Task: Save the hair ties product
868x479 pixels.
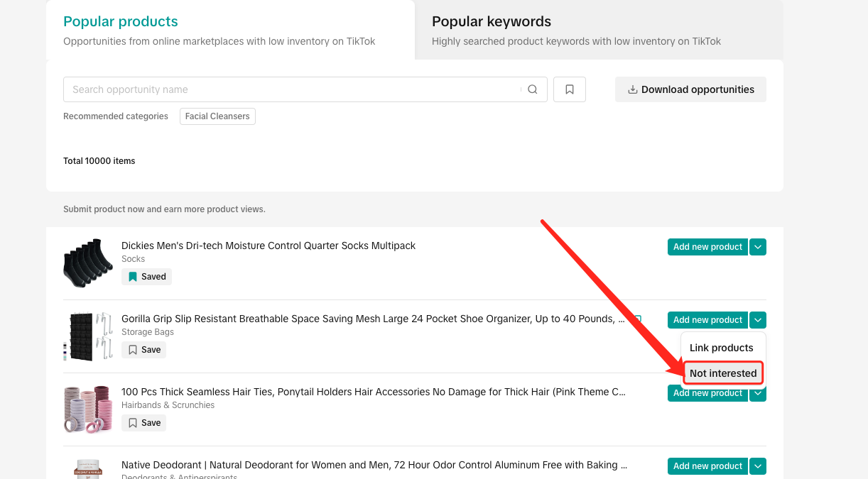Action: coord(144,423)
